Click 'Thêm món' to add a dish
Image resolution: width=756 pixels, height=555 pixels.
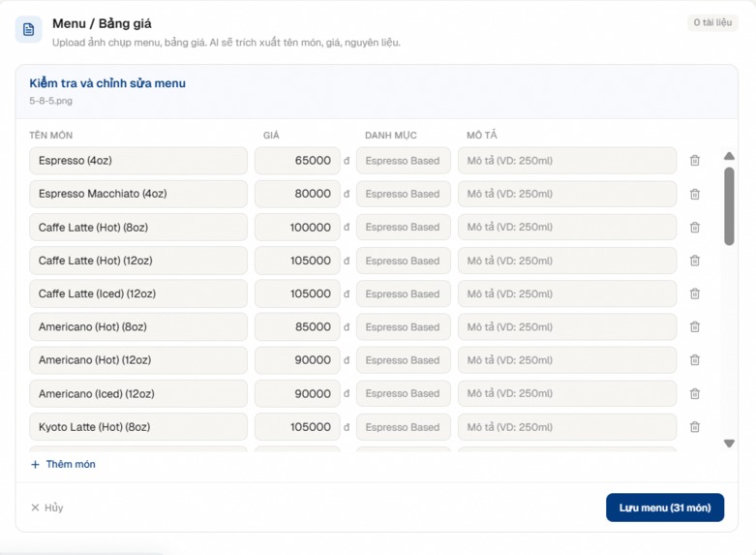click(x=63, y=464)
